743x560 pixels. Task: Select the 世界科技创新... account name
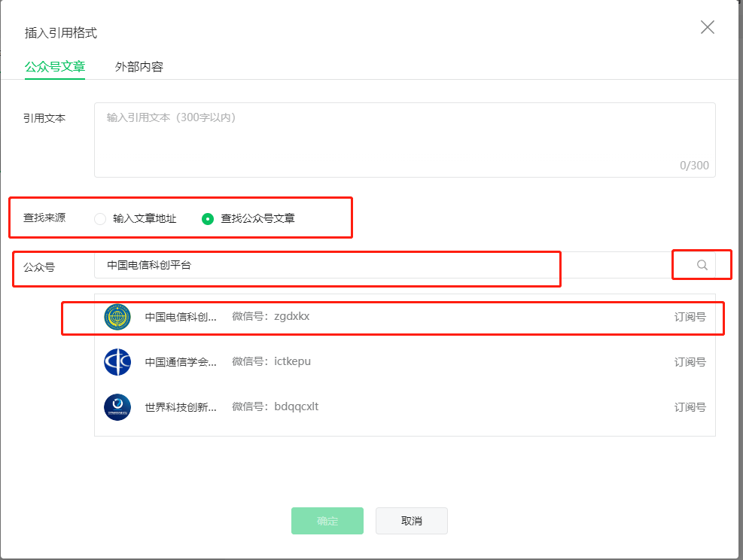click(181, 407)
